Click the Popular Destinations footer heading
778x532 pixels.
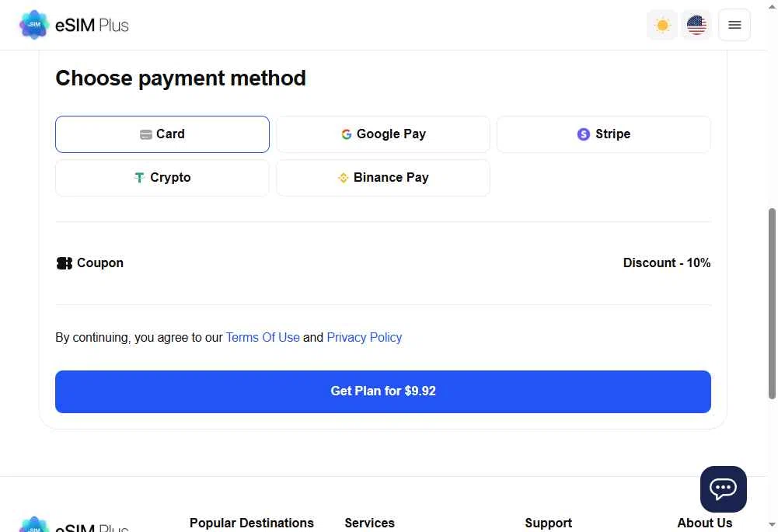click(x=252, y=523)
